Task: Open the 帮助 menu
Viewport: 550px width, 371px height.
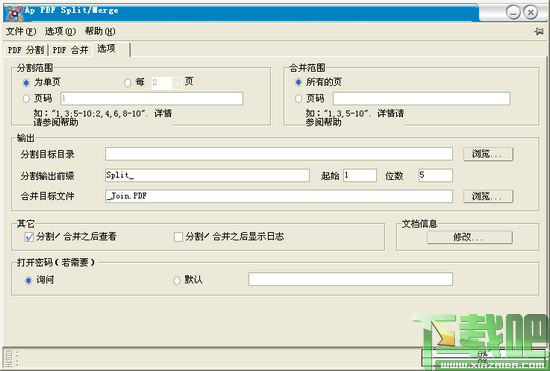Action: [x=100, y=32]
